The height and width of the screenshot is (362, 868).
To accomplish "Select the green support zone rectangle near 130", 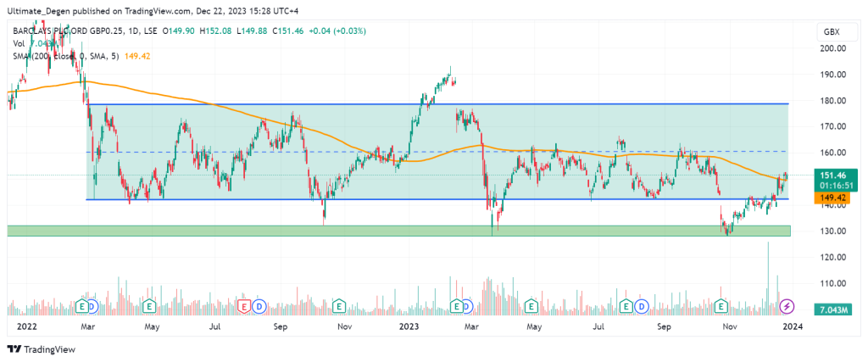I will [398, 231].
